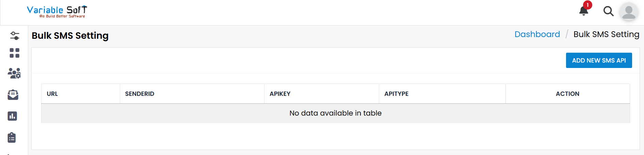Open the user profile avatar menu
Image resolution: width=644 pixels, height=155 pixels.
pos(628,12)
